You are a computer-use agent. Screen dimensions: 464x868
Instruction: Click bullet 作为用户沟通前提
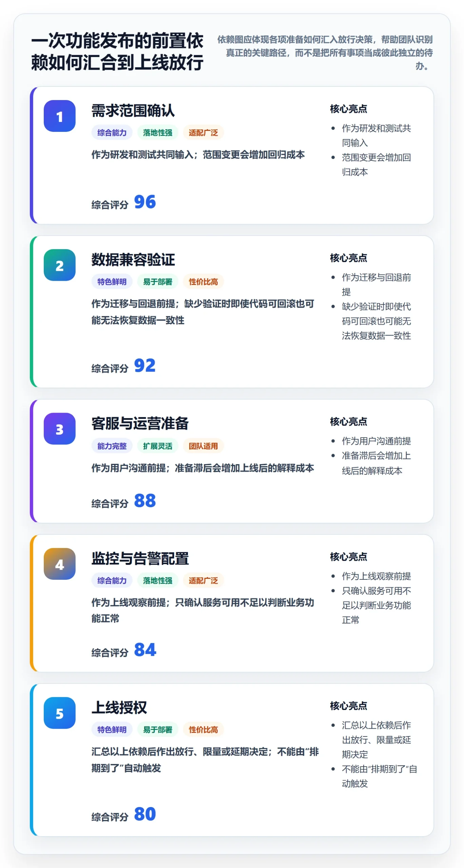click(x=376, y=441)
